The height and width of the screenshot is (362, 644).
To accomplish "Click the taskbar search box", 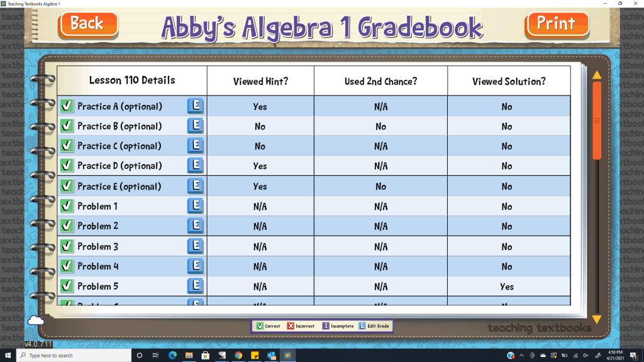I will 74,356.
